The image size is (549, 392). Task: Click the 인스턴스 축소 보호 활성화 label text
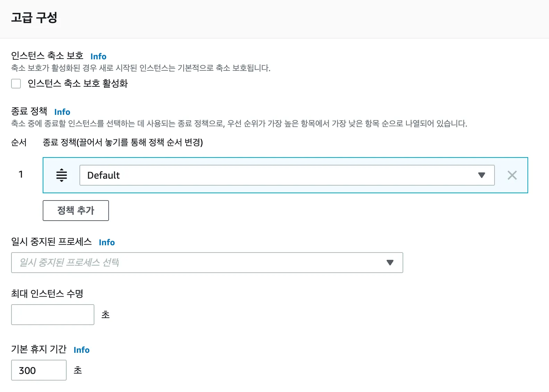[x=78, y=84]
